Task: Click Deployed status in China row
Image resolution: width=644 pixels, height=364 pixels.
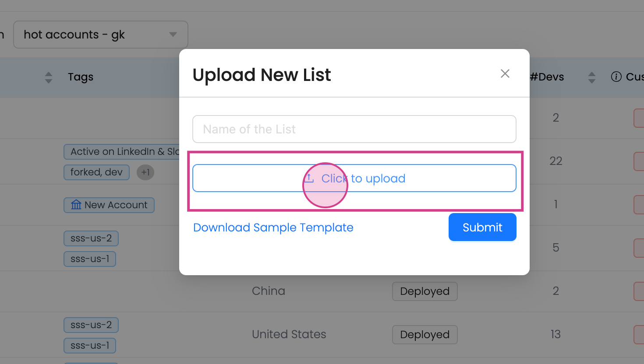Action: (x=425, y=291)
